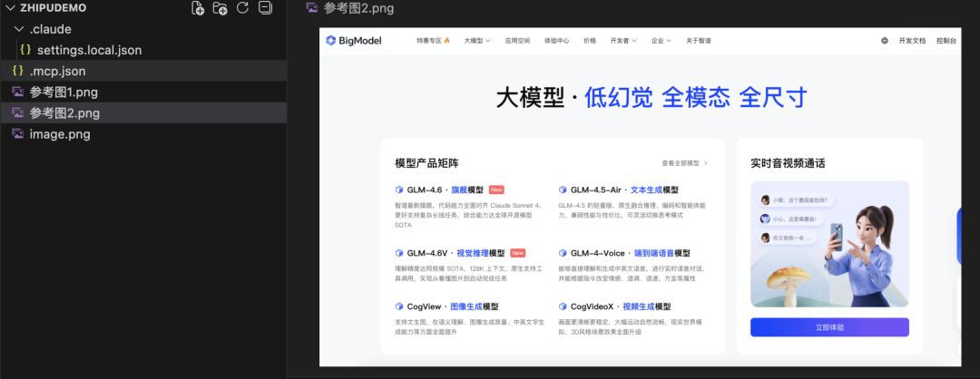Open the CogVideoX 视频生成模型 entry
This screenshot has width=980, height=379.
click(x=621, y=306)
